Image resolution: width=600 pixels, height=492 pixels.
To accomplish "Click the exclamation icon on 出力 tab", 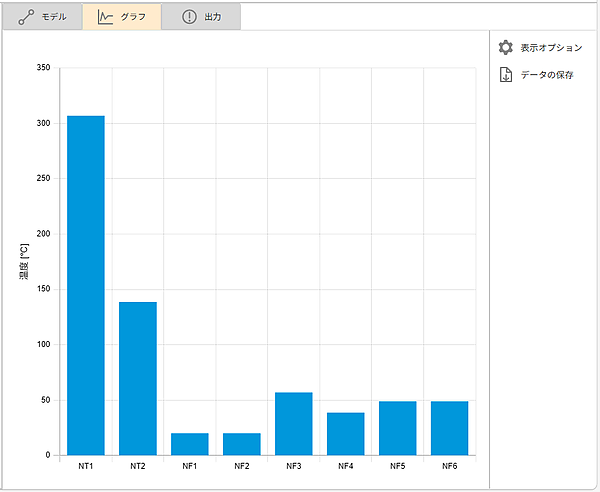I will tap(189, 17).
